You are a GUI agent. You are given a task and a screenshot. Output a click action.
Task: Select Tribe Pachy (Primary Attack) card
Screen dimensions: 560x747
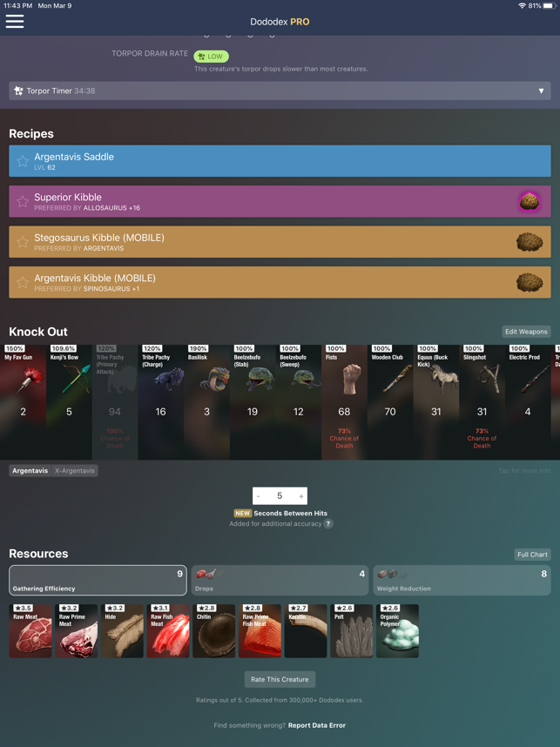coord(115,402)
